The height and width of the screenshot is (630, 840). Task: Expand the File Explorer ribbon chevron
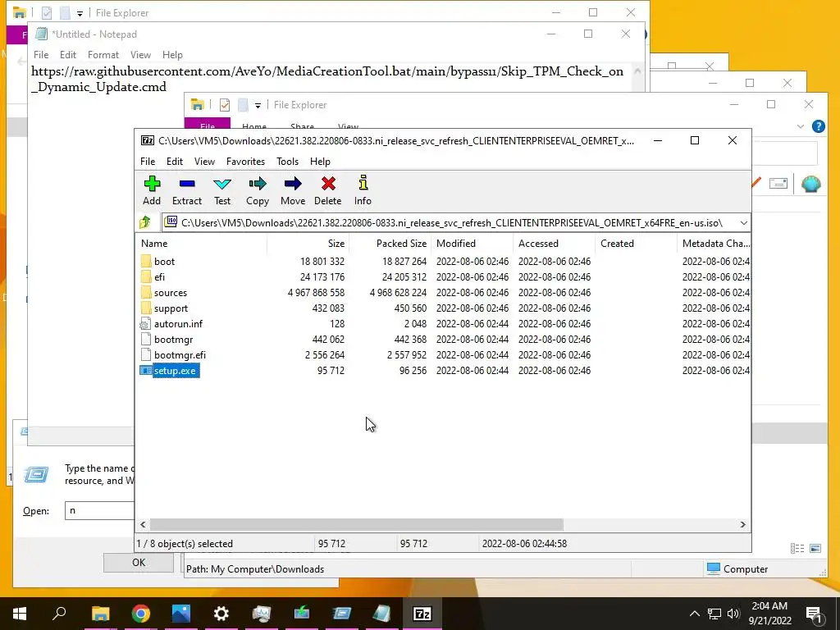801,126
